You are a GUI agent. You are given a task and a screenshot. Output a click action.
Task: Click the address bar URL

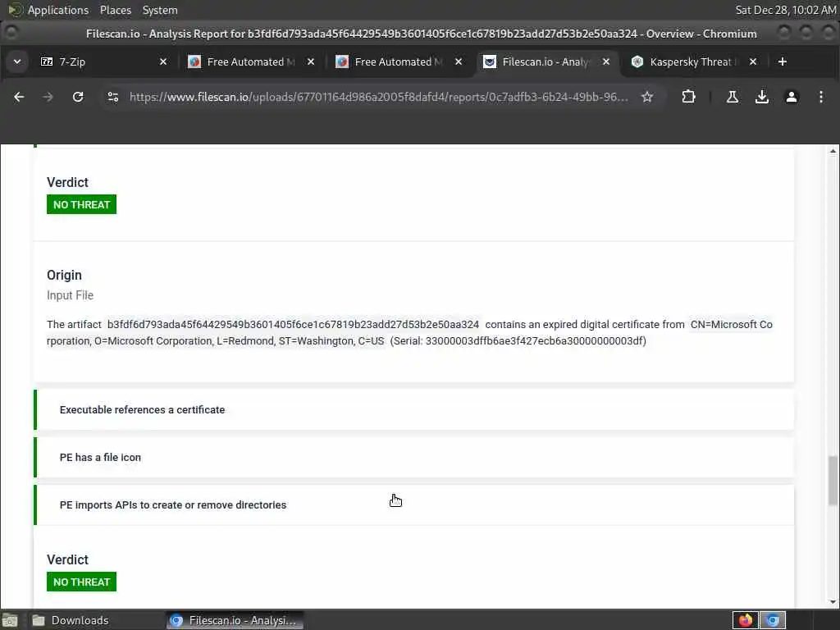pos(379,97)
